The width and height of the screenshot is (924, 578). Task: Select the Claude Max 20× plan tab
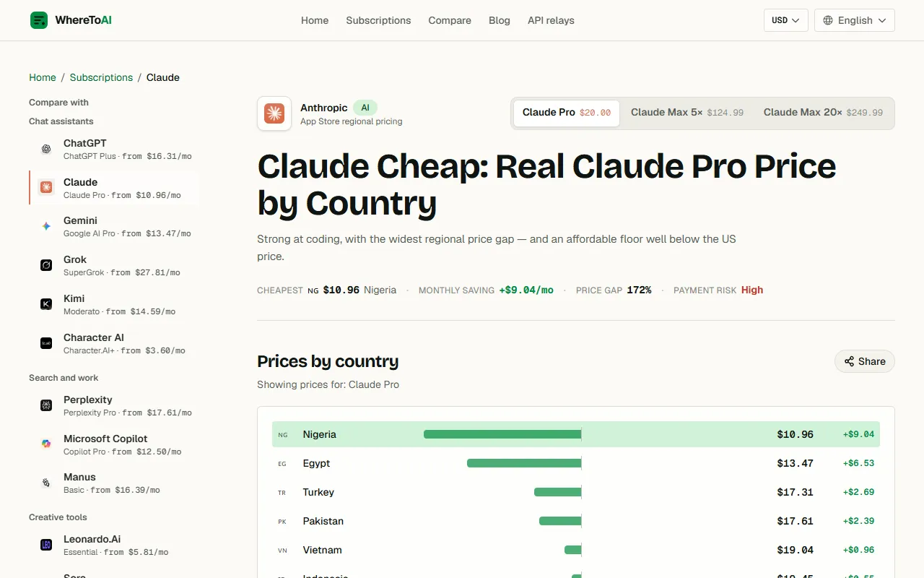pos(823,113)
